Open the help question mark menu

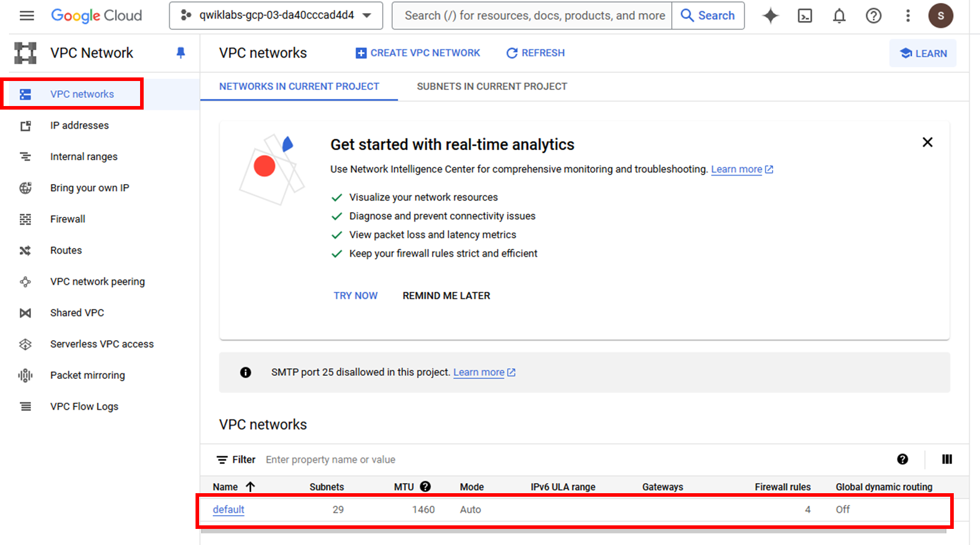click(873, 15)
